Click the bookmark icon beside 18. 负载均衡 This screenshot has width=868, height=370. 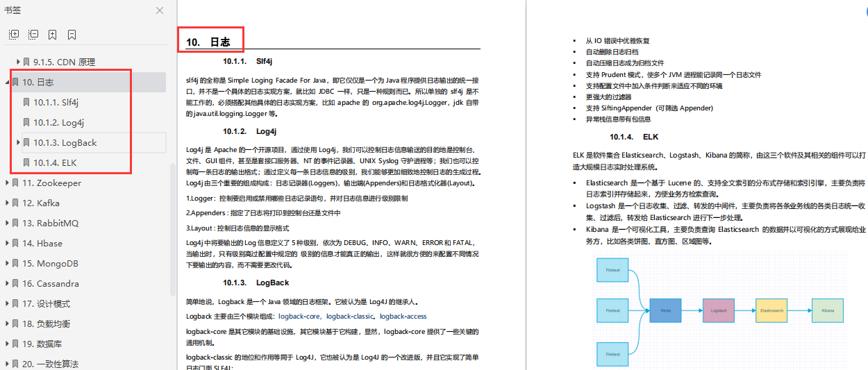point(15,323)
